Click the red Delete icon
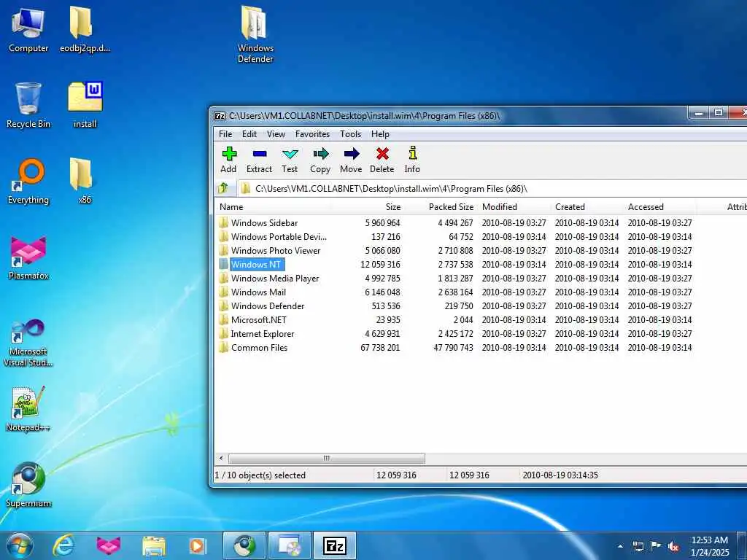This screenshot has height=560, width=747. pyautogui.click(x=382, y=160)
